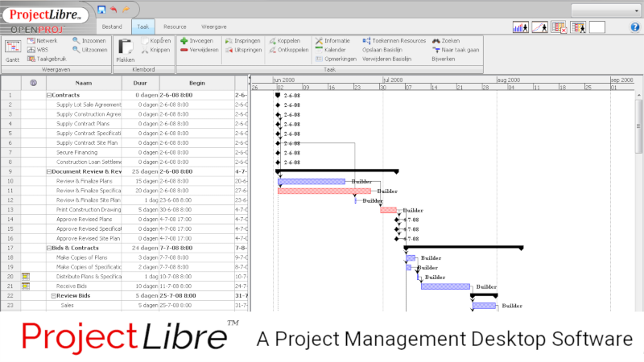Click the blue Review & Finalize Plans bar
Screen dimensions: 644x362
tap(312, 182)
